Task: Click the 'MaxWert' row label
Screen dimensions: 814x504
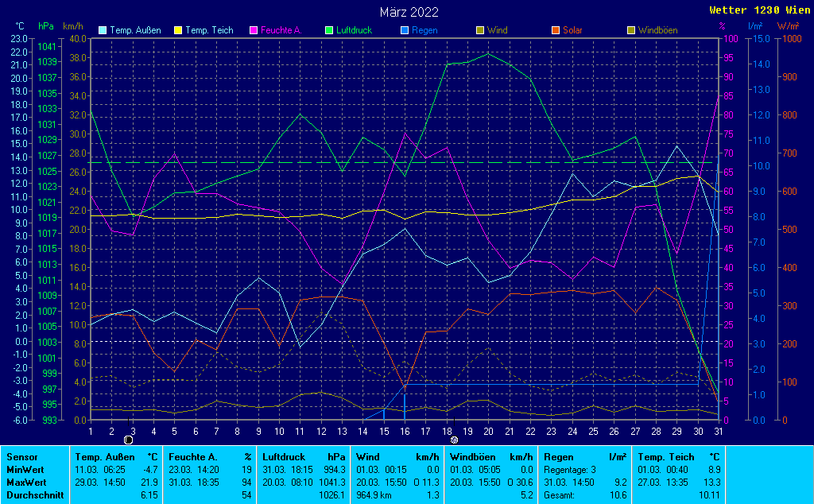Action: 26,483
